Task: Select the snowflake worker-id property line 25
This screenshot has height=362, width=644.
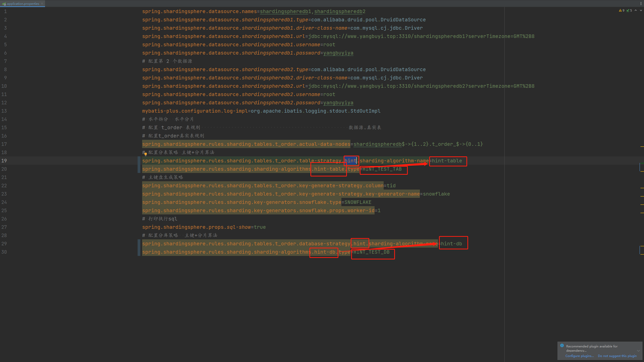Action: (261, 210)
